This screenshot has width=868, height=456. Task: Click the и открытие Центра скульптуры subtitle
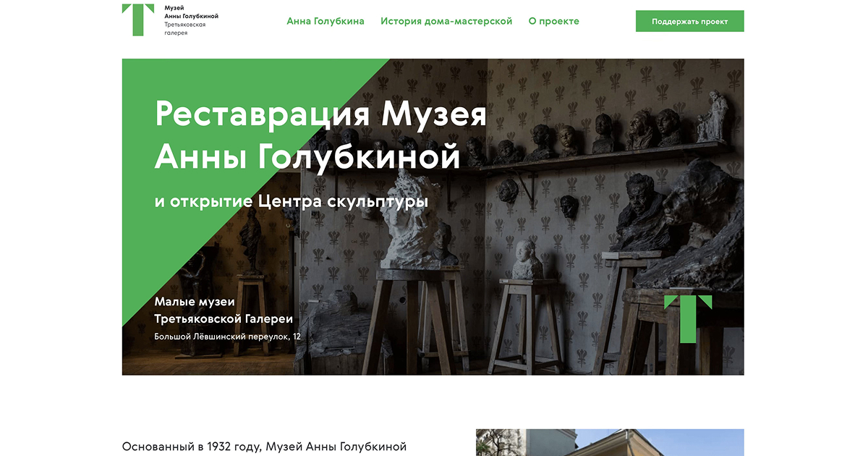click(x=291, y=201)
